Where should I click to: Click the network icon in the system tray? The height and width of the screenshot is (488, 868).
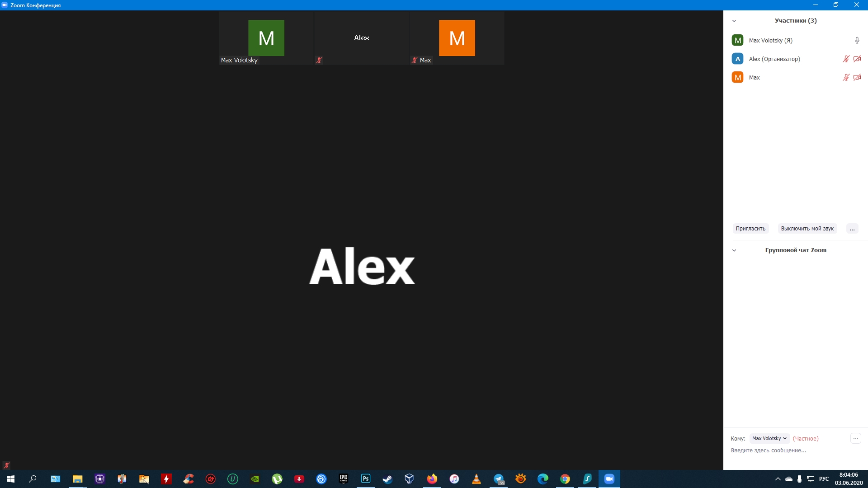811,479
